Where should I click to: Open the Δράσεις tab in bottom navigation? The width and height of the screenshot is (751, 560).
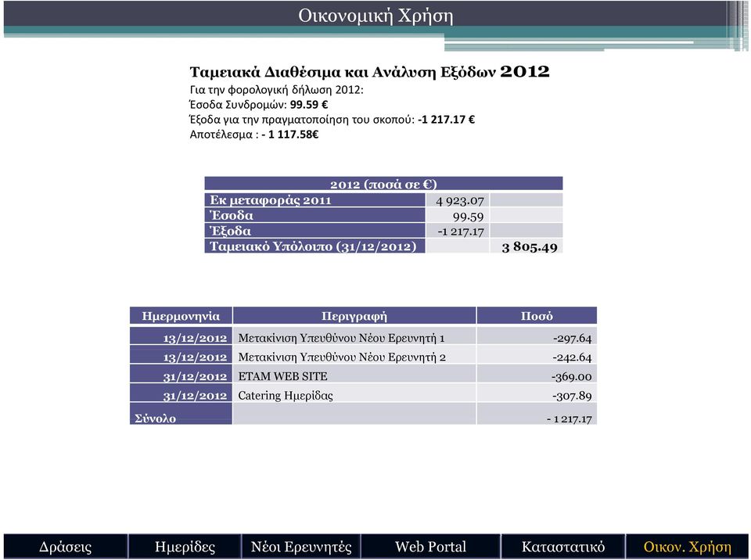(66, 547)
